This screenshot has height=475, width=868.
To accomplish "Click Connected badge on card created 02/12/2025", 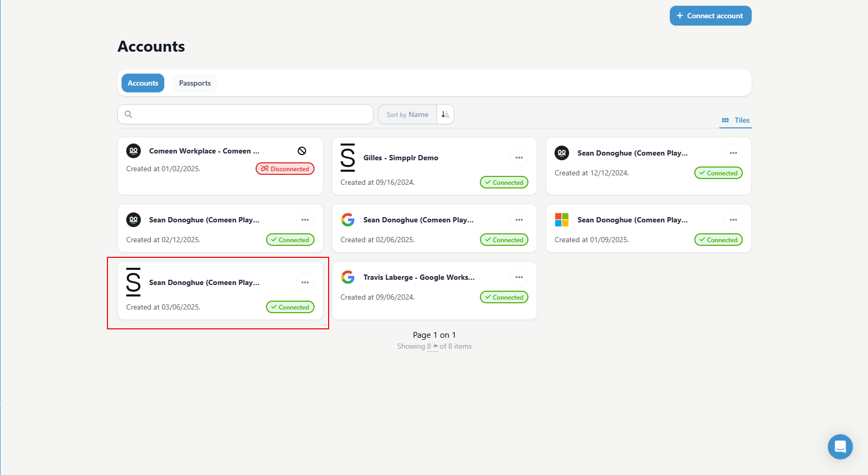I will tap(290, 240).
